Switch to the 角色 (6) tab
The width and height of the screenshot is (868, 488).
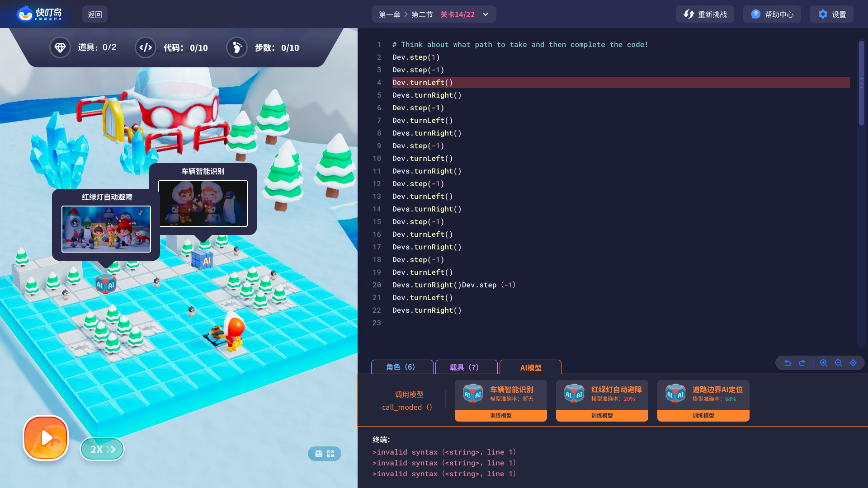pos(401,367)
